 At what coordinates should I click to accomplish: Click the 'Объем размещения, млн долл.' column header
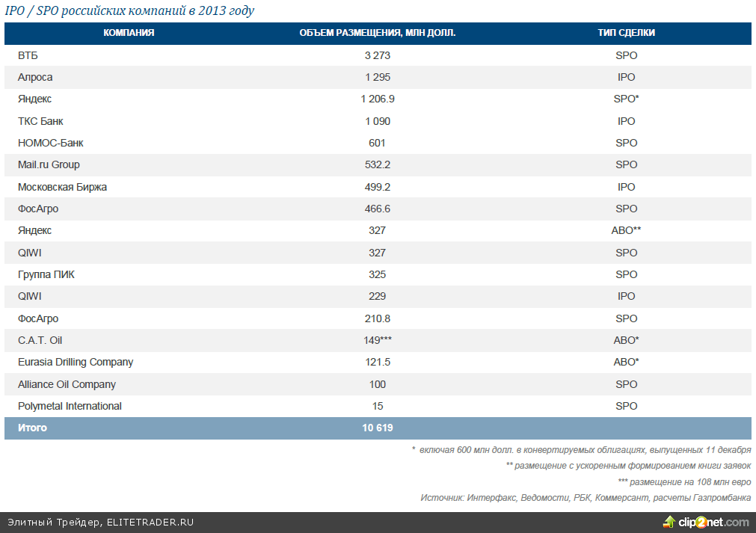377,33
